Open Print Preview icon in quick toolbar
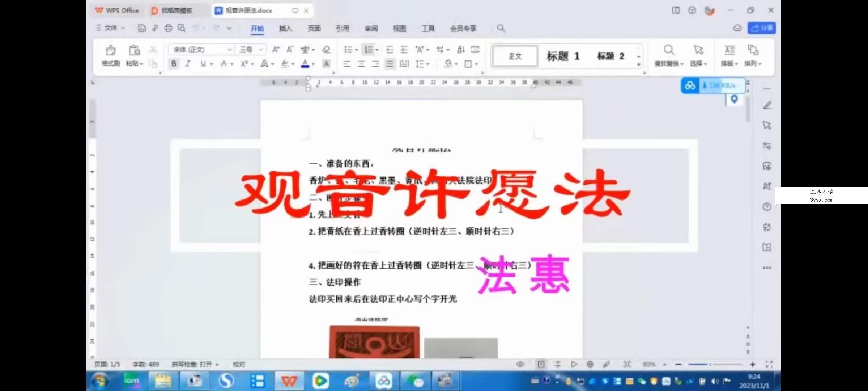 pos(182,28)
